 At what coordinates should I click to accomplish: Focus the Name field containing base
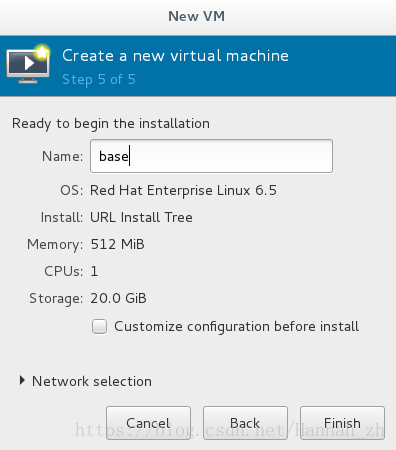pos(211,156)
